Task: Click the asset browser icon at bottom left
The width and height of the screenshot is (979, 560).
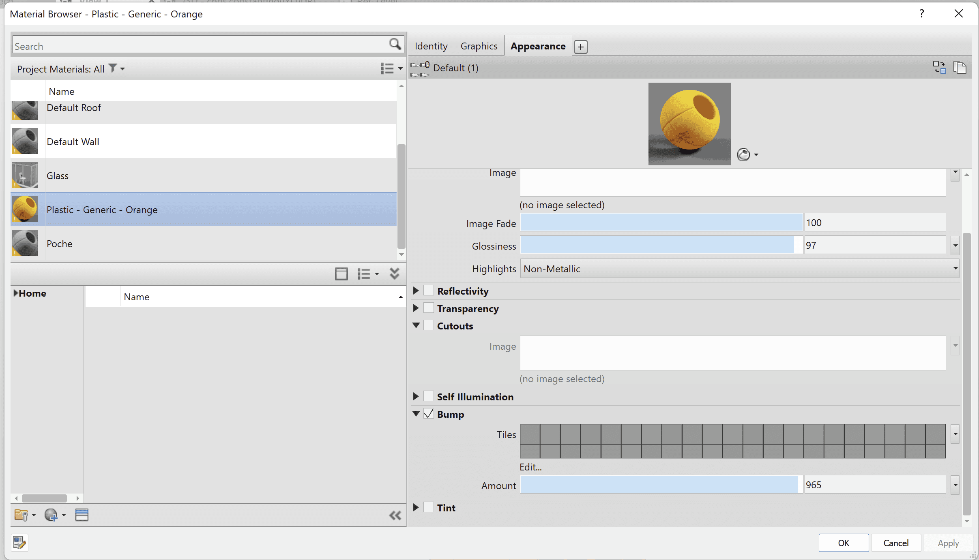Action: point(19,543)
